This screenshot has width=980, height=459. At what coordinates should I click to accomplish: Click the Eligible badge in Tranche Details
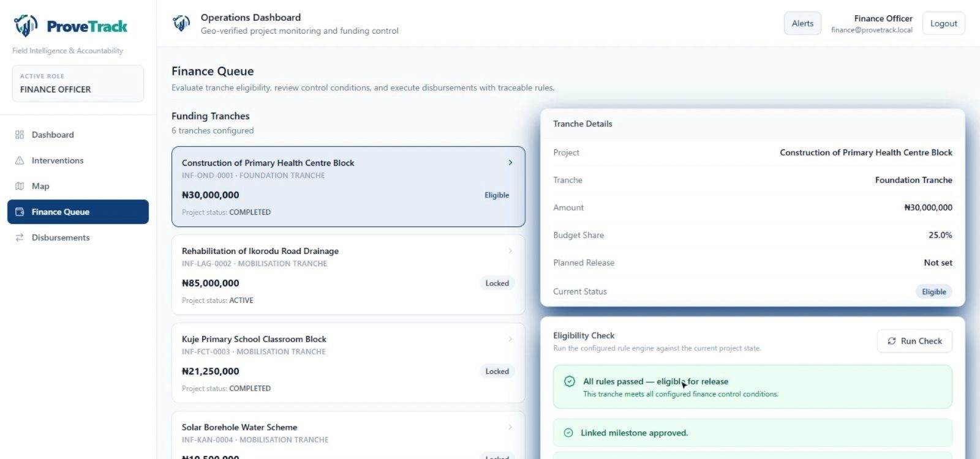pos(934,292)
